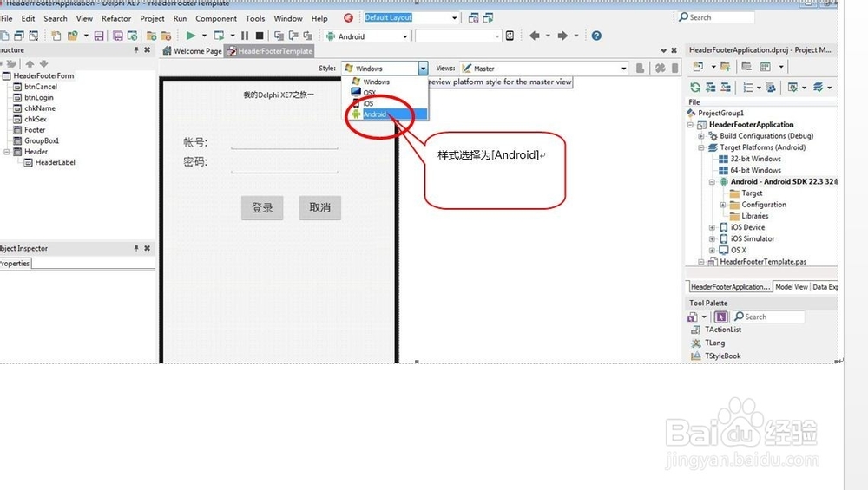Open the Default Layout dropdown

coord(455,17)
